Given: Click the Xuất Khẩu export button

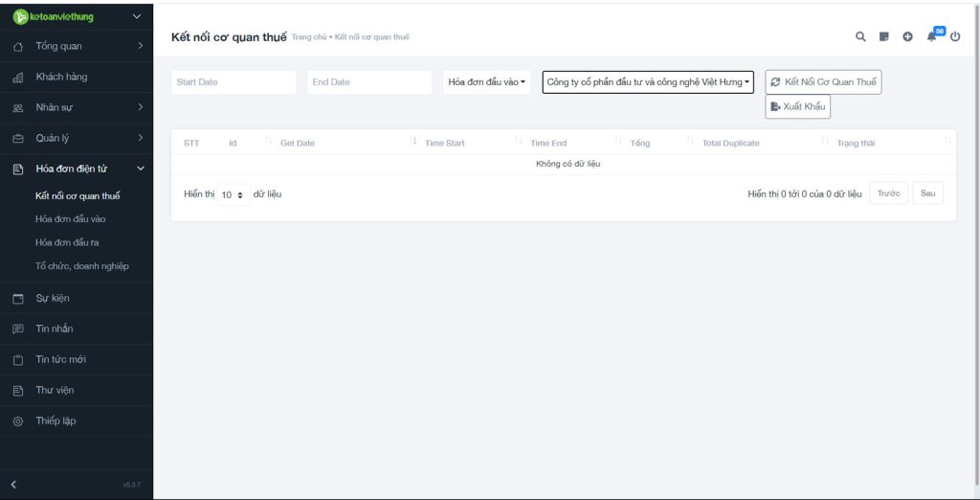Looking at the screenshot, I should [x=797, y=106].
